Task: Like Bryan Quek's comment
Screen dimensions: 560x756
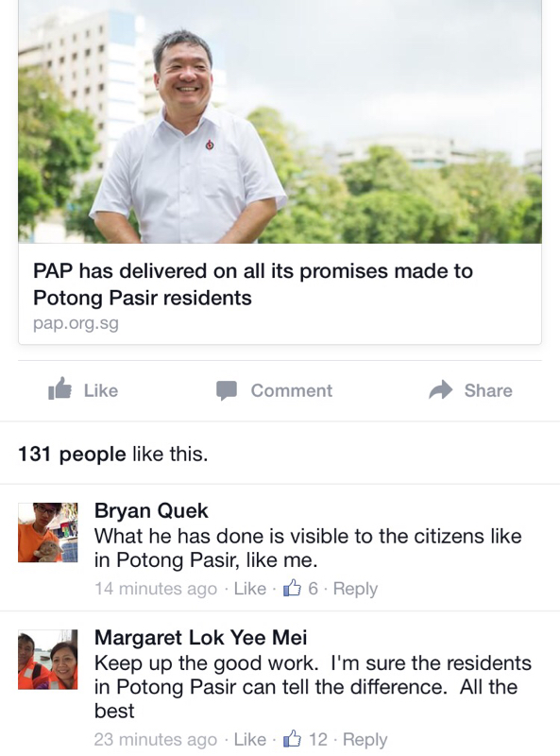Action: [249, 588]
